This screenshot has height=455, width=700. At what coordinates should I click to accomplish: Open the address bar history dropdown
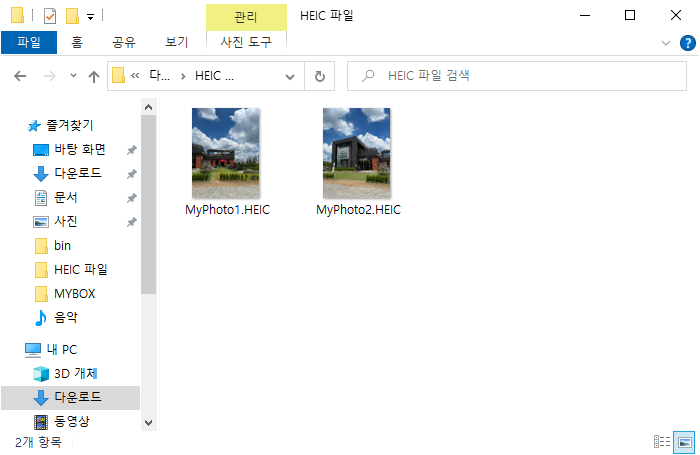tap(290, 77)
